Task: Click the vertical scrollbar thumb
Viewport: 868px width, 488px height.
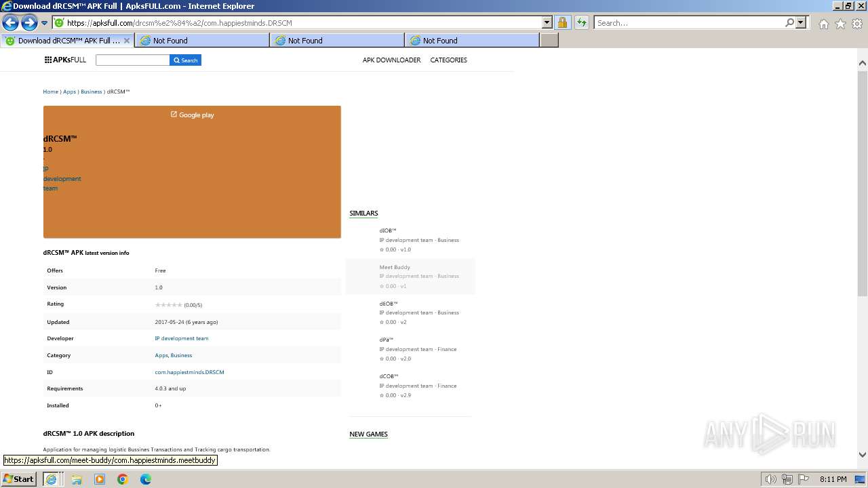Action: coord(862,182)
